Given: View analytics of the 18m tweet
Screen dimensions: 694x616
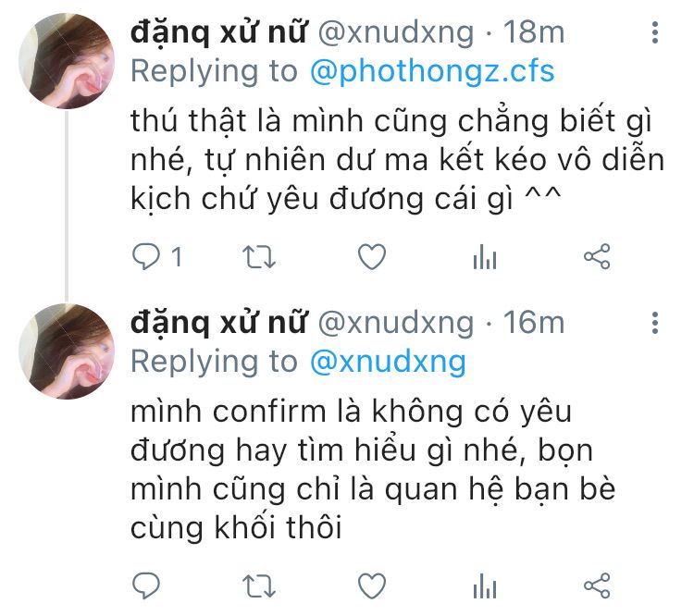Looking at the screenshot, I should tap(485, 257).
